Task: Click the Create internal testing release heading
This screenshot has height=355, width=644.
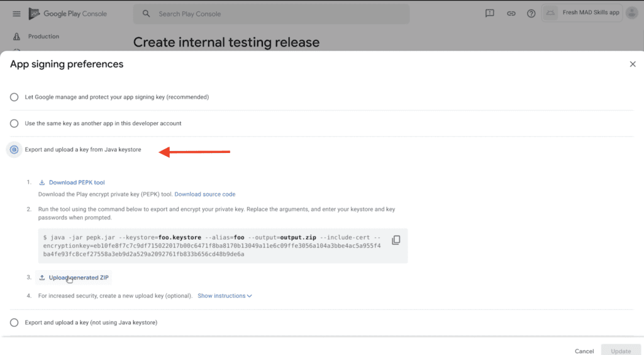Action: [226, 42]
